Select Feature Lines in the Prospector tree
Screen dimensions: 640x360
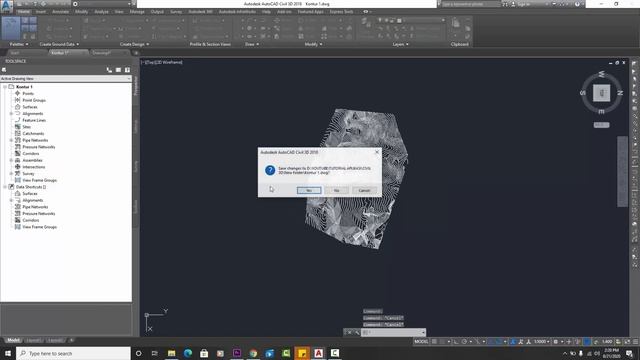coord(34,120)
